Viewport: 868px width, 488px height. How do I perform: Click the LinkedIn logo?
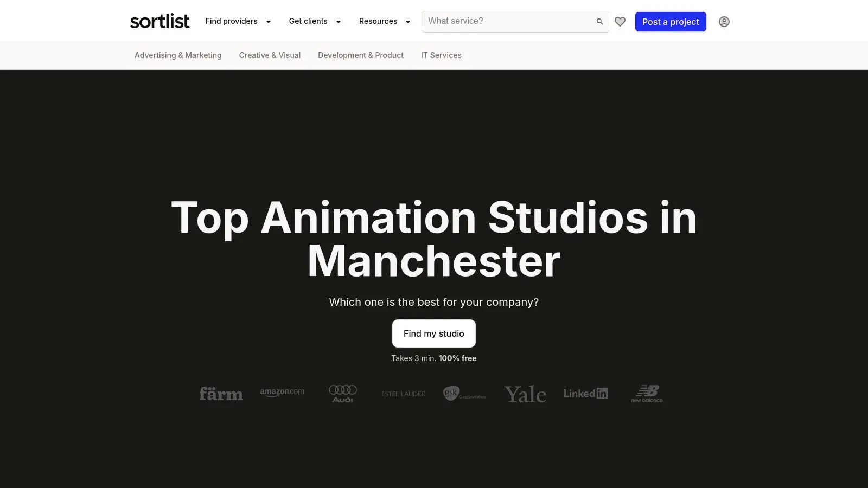[585, 394]
